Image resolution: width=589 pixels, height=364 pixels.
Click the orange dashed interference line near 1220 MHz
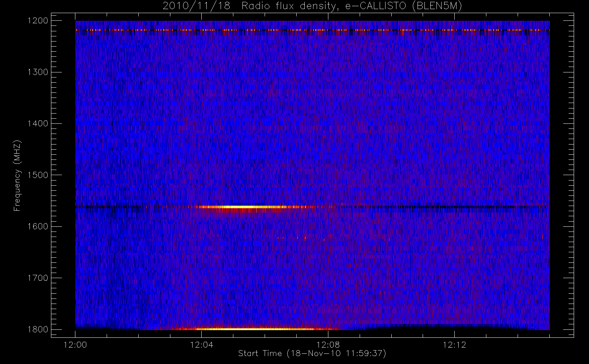point(312,30)
